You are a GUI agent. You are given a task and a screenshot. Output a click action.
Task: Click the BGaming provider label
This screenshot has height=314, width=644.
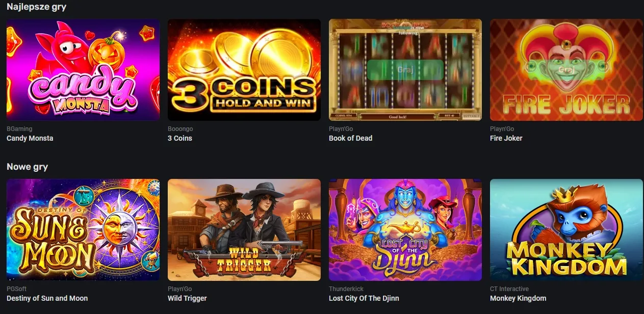click(19, 129)
